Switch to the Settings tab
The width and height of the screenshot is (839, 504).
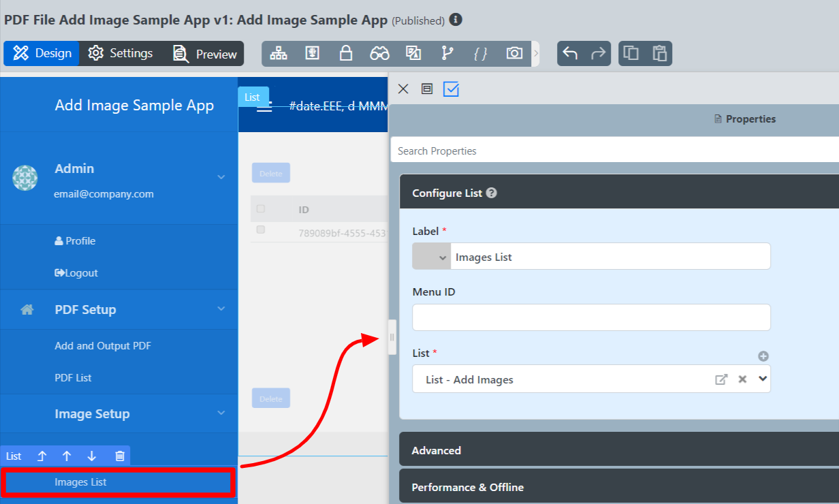coord(121,53)
